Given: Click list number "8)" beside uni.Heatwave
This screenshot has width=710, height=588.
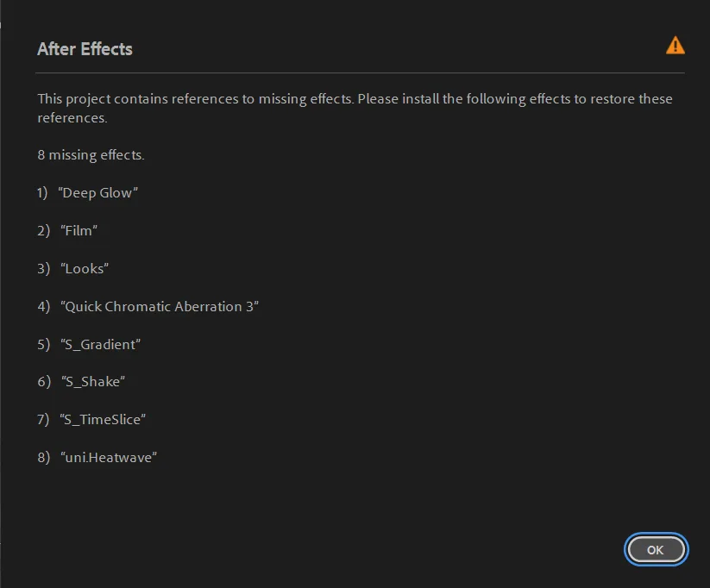Looking at the screenshot, I should click(44, 458).
